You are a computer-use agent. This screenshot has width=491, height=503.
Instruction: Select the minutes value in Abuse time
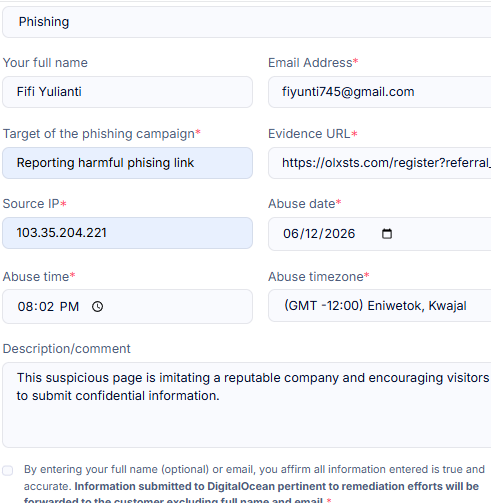tap(46, 307)
